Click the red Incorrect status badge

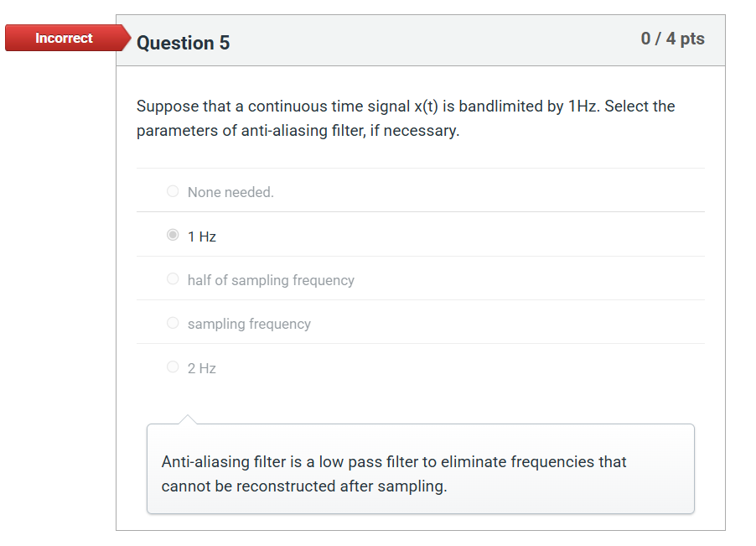(x=63, y=38)
